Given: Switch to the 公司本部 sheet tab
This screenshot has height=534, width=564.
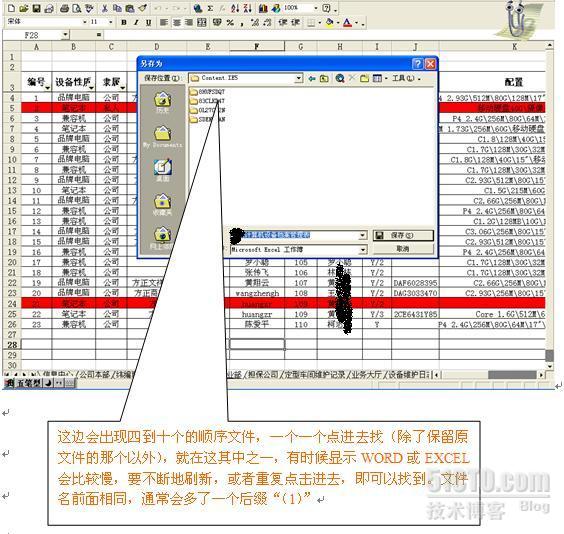Looking at the screenshot, I should (94, 375).
